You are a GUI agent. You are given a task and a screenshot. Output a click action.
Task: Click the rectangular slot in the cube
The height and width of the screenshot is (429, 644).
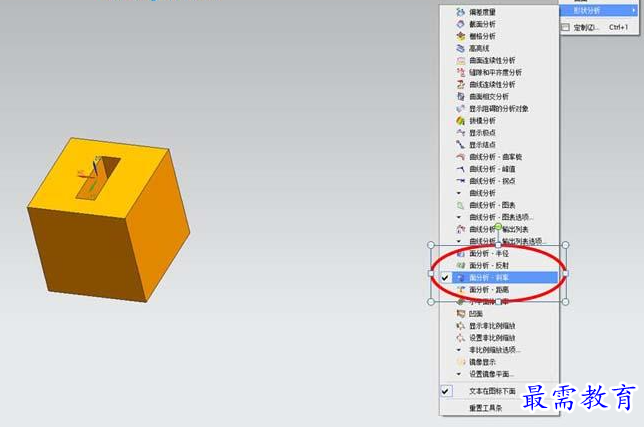click(x=98, y=178)
